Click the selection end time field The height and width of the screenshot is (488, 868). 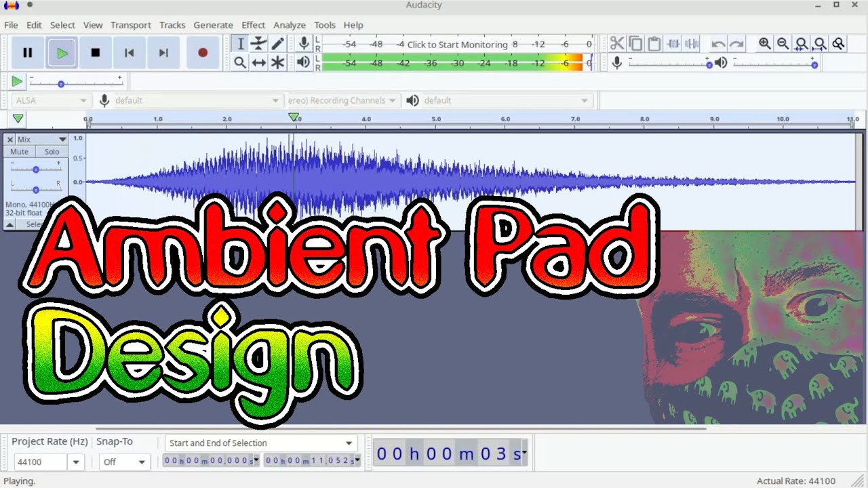(x=313, y=461)
